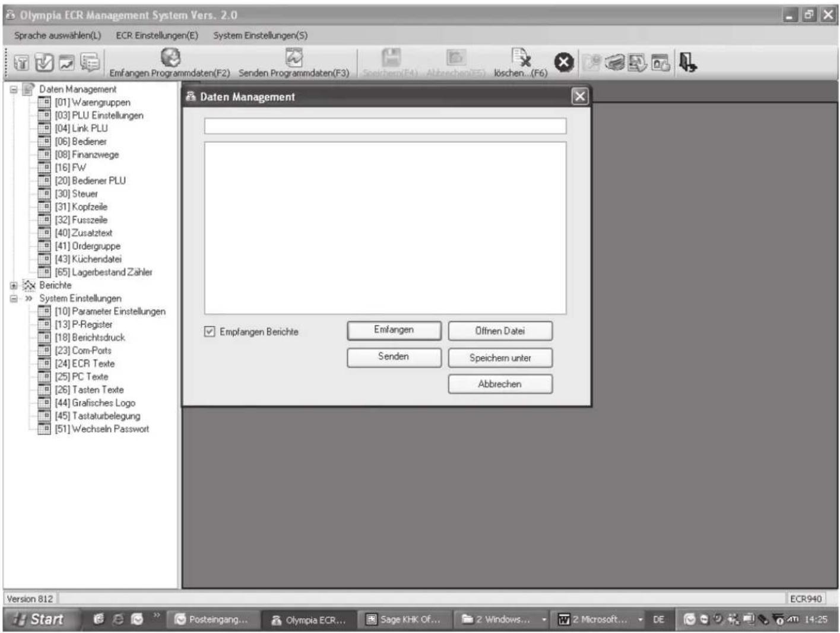Select [10] Parameter Einstellungen in the tree
This screenshot has width=840, height=633.
pos(110,311)
